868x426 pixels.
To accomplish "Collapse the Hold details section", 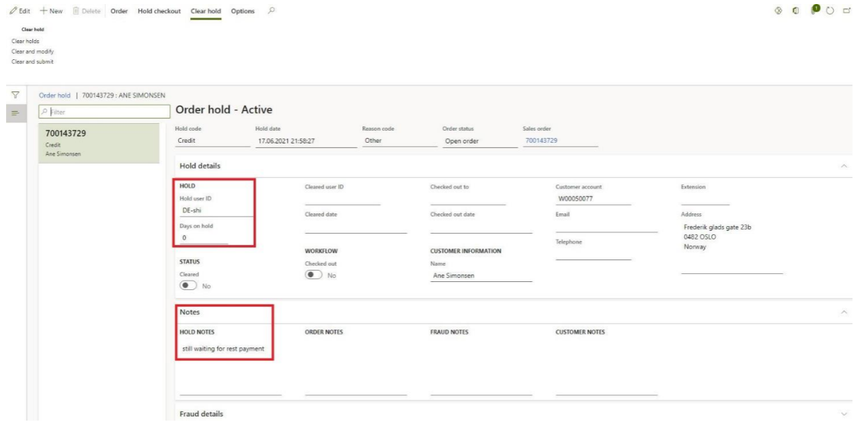I will coord(844,166).
